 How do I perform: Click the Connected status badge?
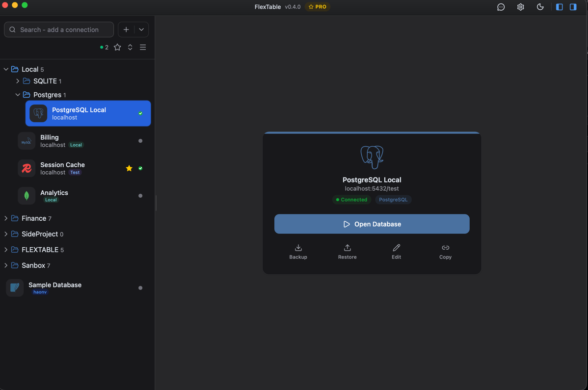[351, 200]
